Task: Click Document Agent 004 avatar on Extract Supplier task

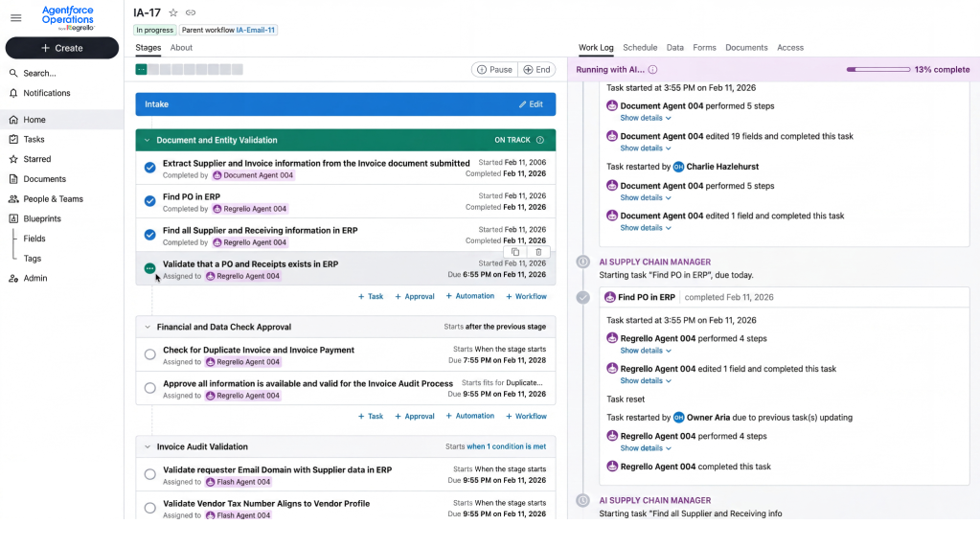Action: [217, 175]
